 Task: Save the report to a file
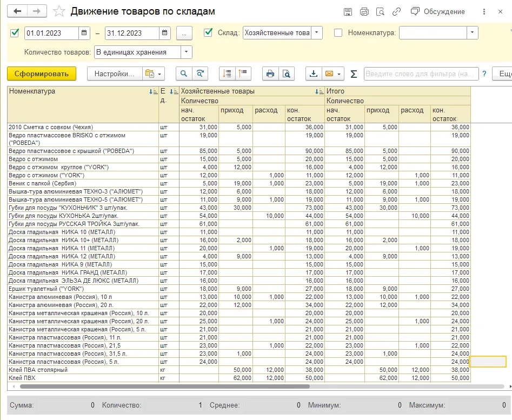[314, 74]
